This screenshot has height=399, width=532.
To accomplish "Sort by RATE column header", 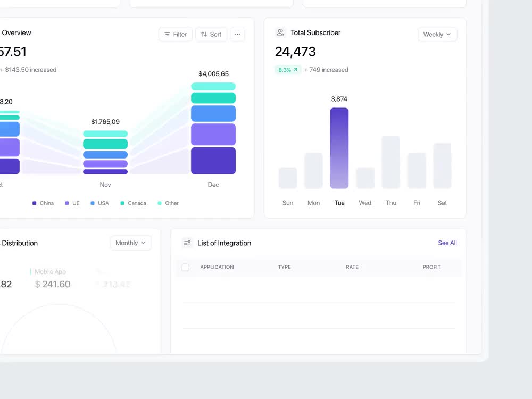I will click(x=352, y=267).
